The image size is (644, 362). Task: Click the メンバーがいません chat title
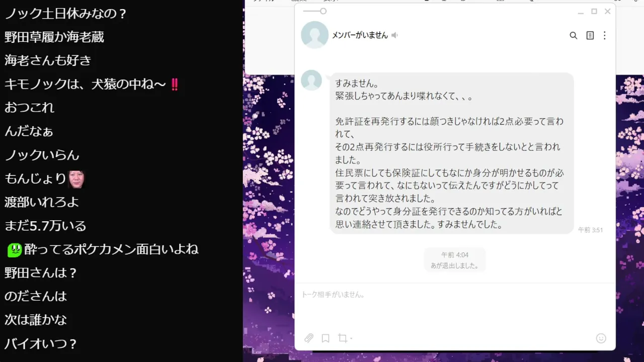point(360,35)
